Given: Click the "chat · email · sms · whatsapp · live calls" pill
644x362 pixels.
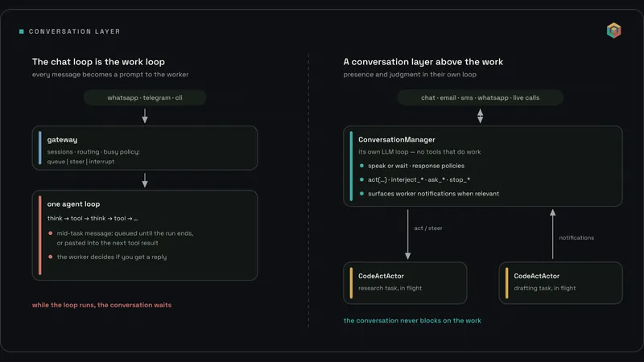Looking at the screenshot, I should (480, 97).
